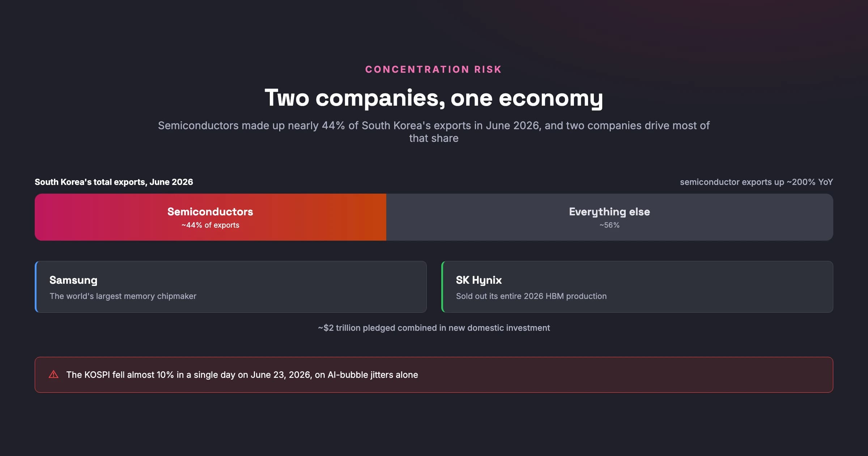Click semiconductor exports up ~200% YoY note
This screenshot has height=456, width=868.
pos(756,182)
